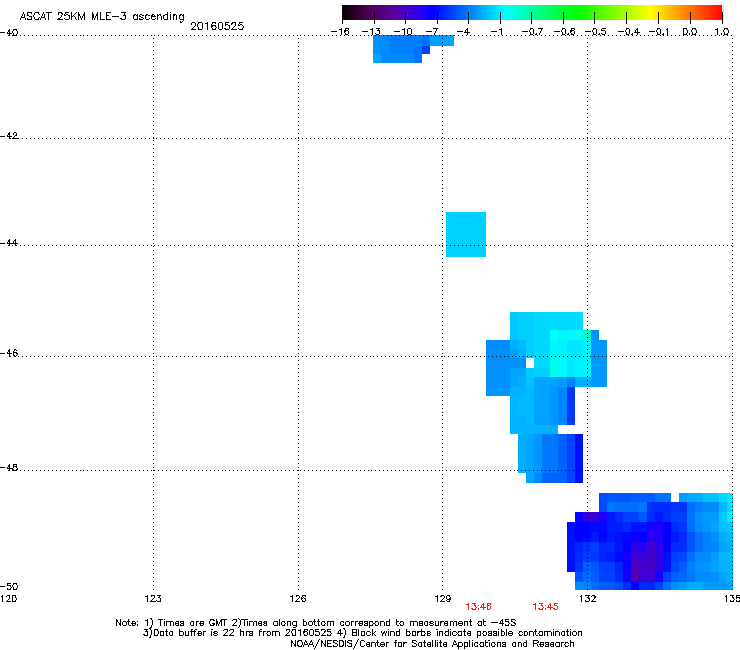
Task: Click the '-46' latitude axis label
Action: click(9, 354)
